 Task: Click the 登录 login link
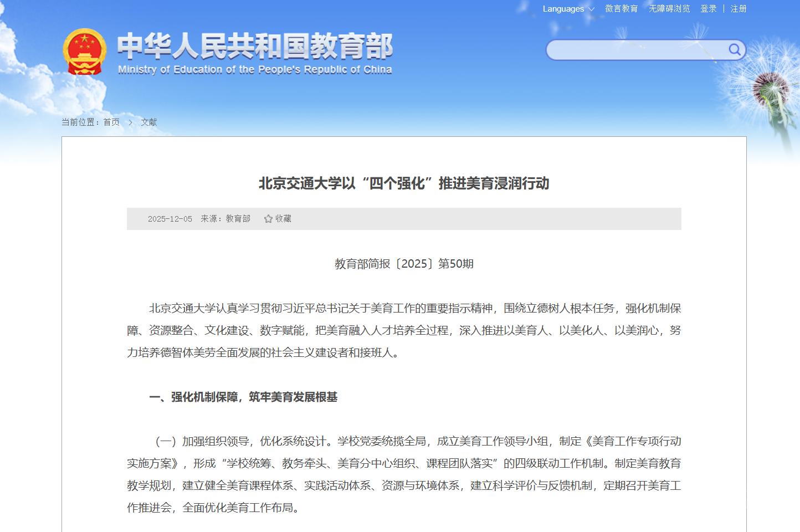tap(708, 9)
